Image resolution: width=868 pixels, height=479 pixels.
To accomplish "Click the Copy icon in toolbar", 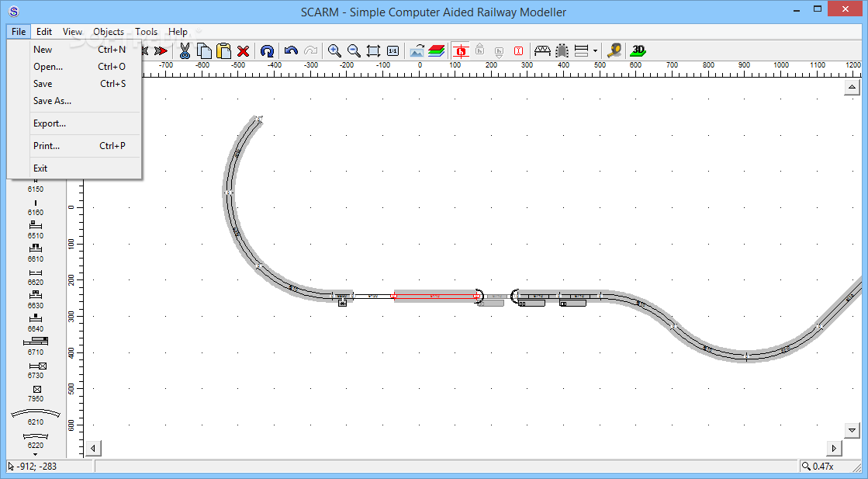I will click(204, 51).
